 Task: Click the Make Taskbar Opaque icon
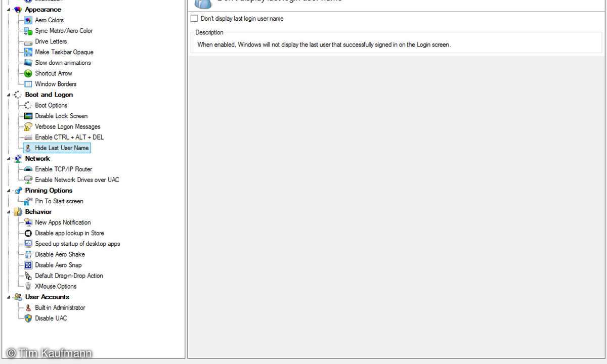click(28, 52)
